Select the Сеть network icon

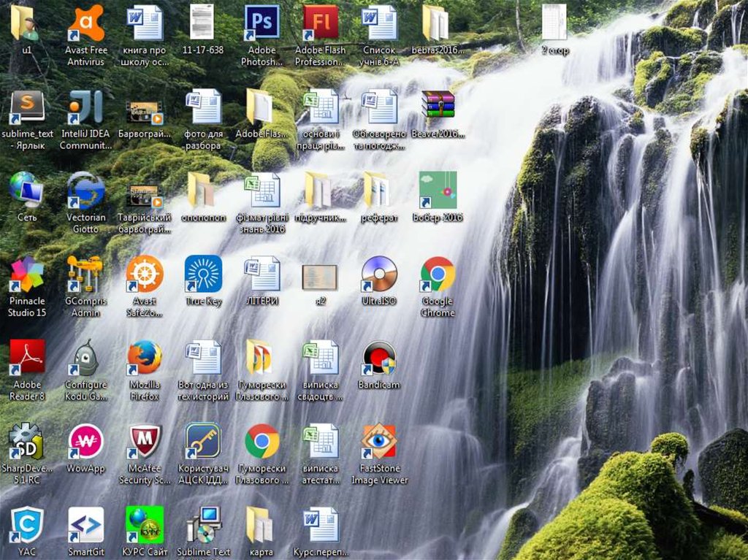pos(26,191)
